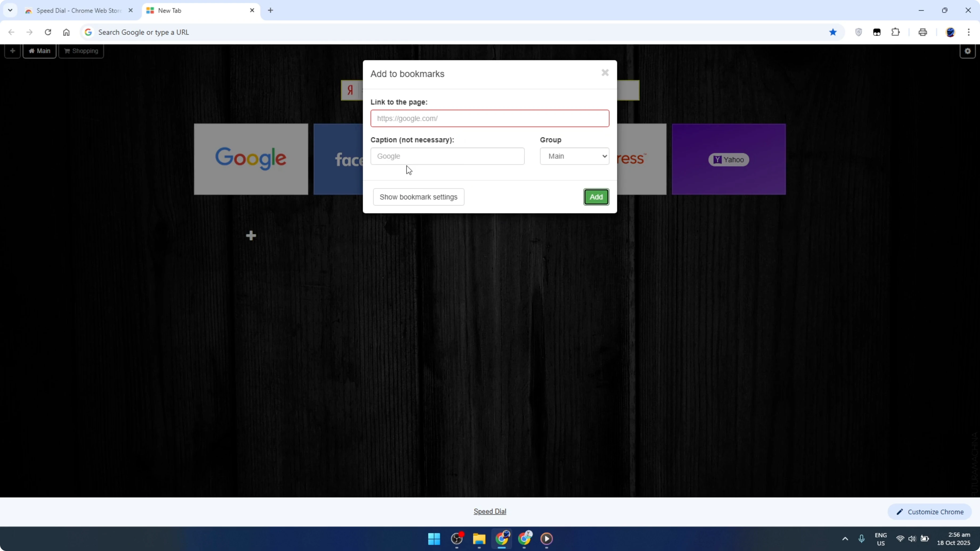Open the shield privacy extension icon
Viewport: 980px width, 551px height.
[x=859, y=32]
